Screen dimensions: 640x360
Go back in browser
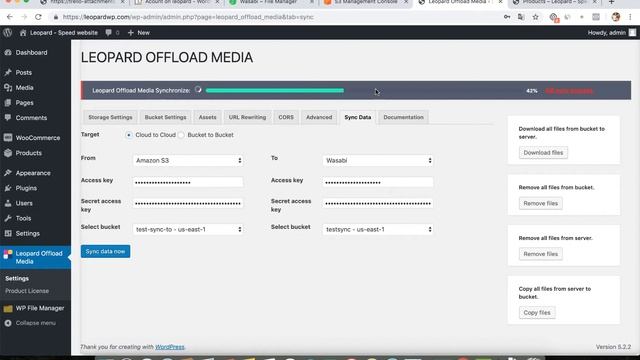pos(10,17)
